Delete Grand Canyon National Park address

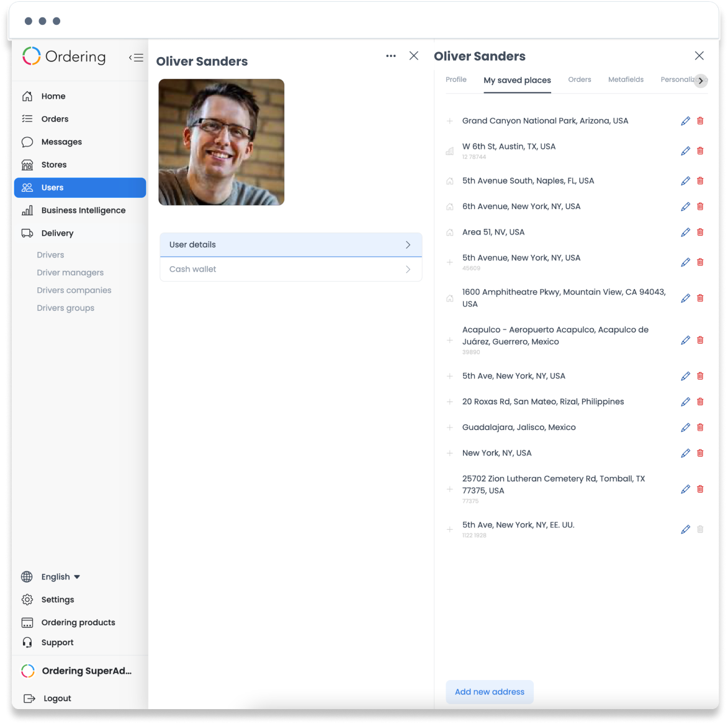[700, 120]
